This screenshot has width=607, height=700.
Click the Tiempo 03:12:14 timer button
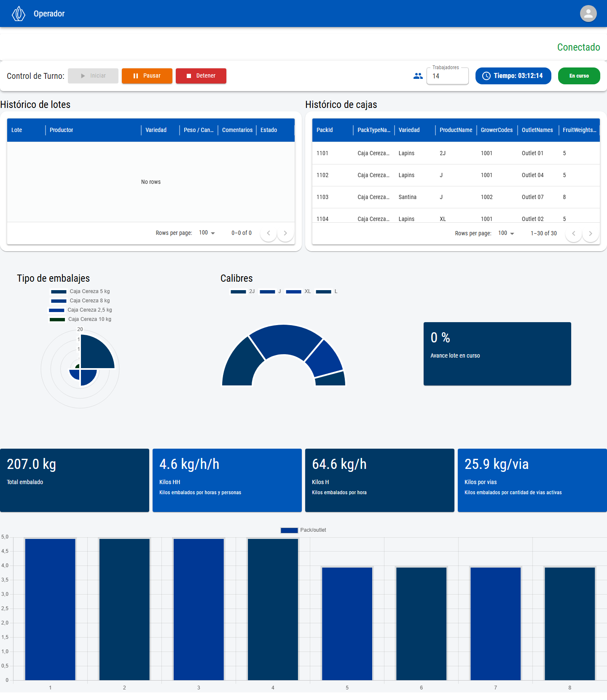pyautogui.click(x=513, y=76)
